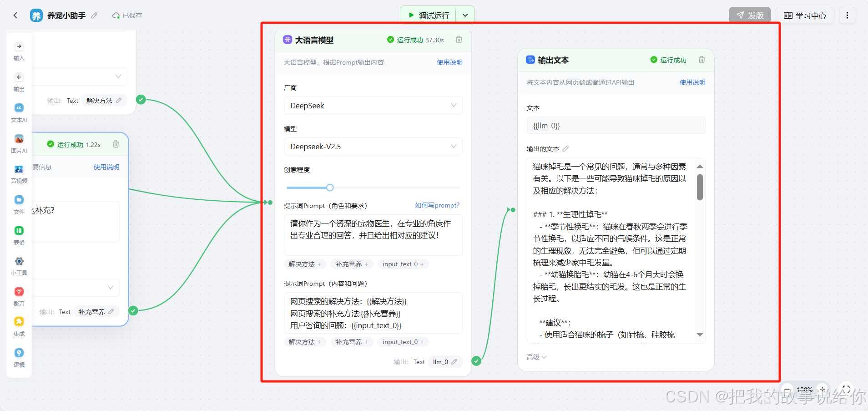The height and width of the screenshot is (411, 868).
Task: Click the 大语言模型 output connector checkmark
Action: [x=476, y=361]
